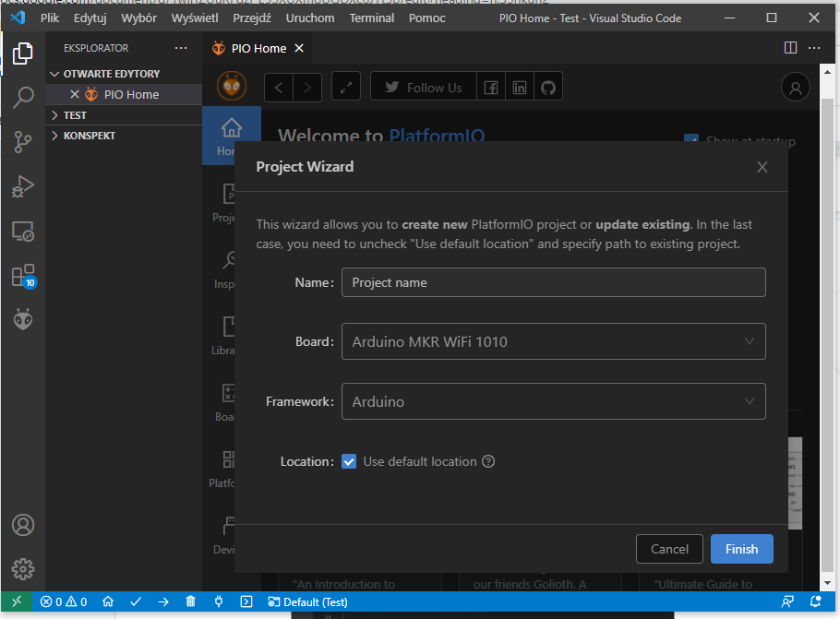
Task: Open Accounts icon in activity bar
Action: coord(22,525)
